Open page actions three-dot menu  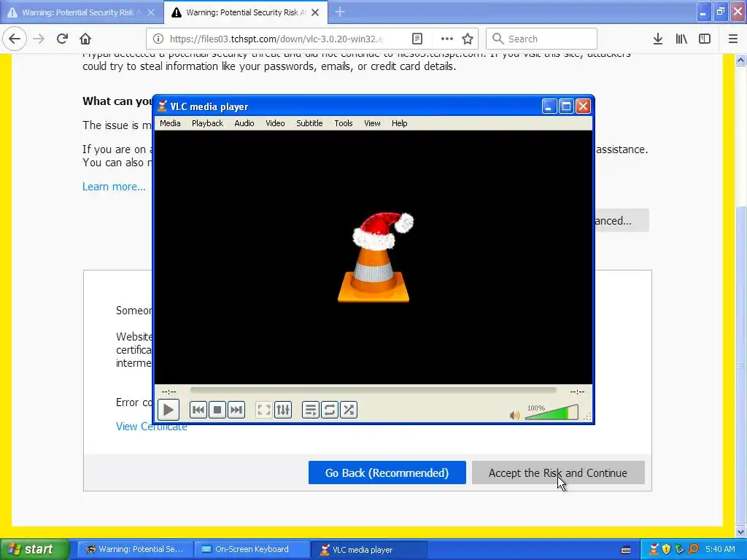[x=446, y=39]
